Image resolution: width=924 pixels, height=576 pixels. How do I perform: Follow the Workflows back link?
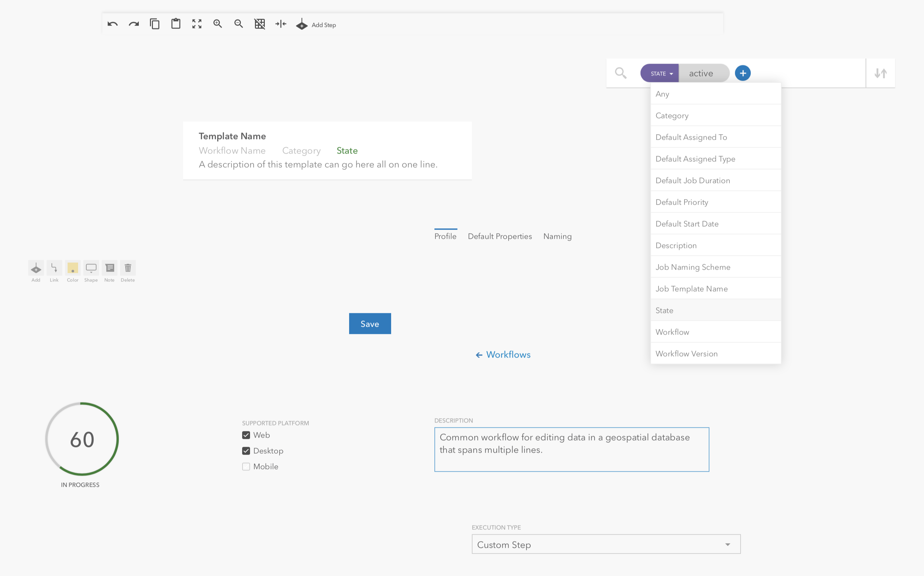pyautogui.click(x=503, y=354)
